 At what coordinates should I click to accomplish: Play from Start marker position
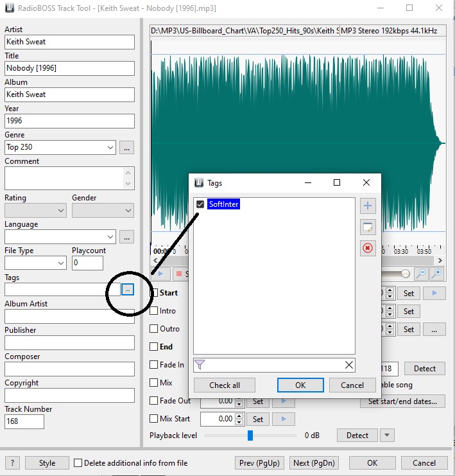point(434,294)
